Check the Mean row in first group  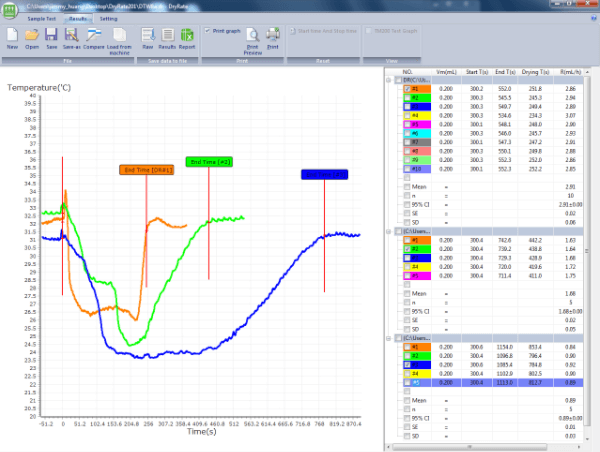(407, 187)
